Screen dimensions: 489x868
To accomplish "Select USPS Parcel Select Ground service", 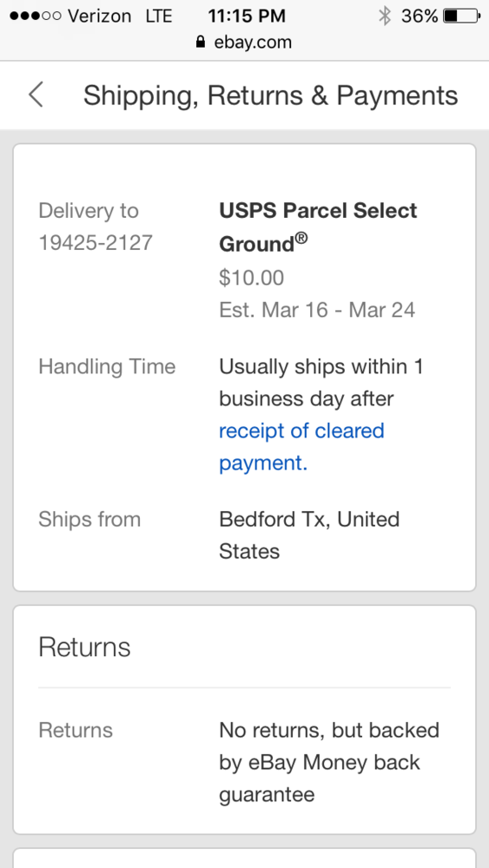I will click(319, 227).
